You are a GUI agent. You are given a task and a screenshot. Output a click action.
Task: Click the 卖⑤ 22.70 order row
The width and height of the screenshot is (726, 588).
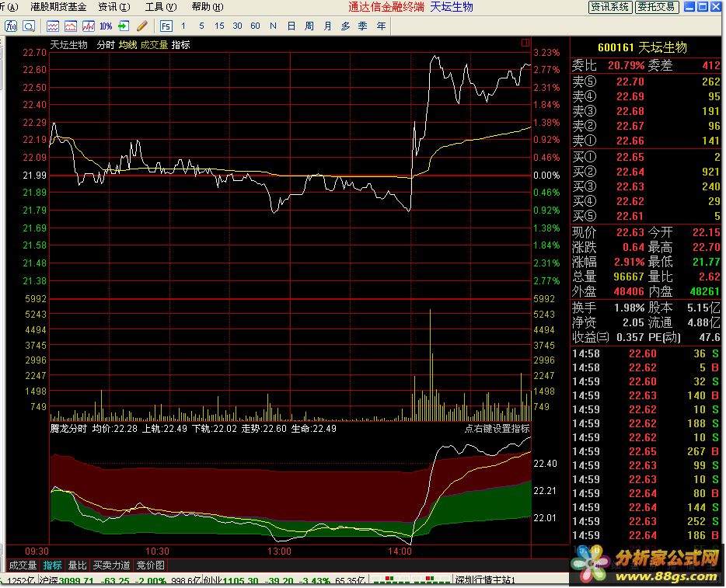click(646, 82)
